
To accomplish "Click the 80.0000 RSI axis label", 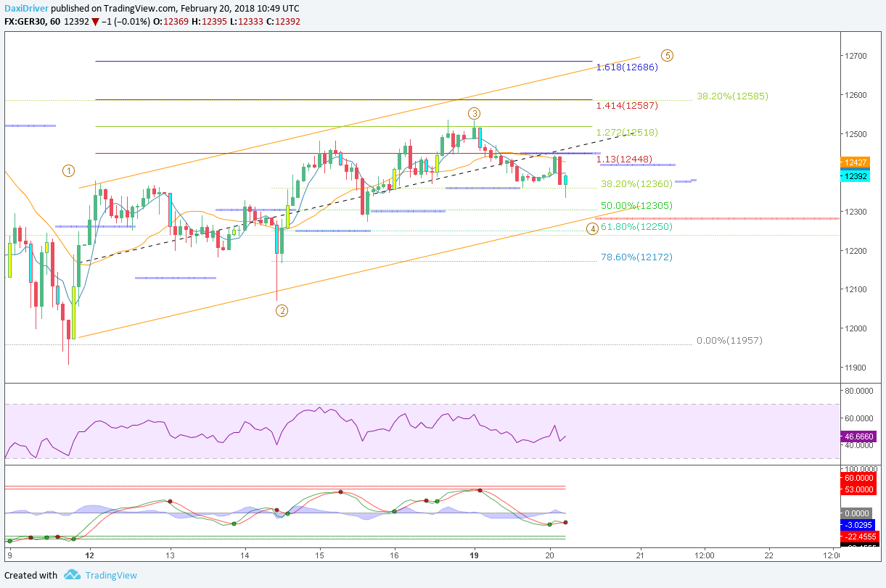I will click(859, 391).
